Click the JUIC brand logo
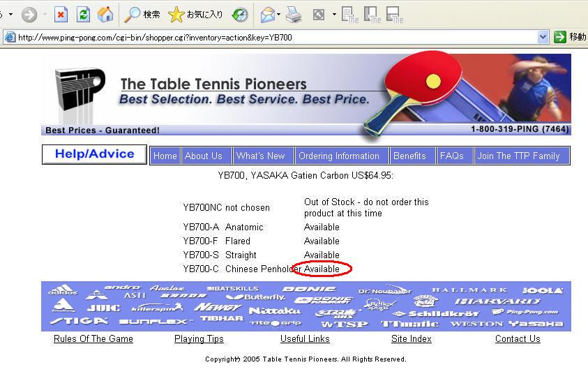The image size is (588, 381). (x=103, y=308)
